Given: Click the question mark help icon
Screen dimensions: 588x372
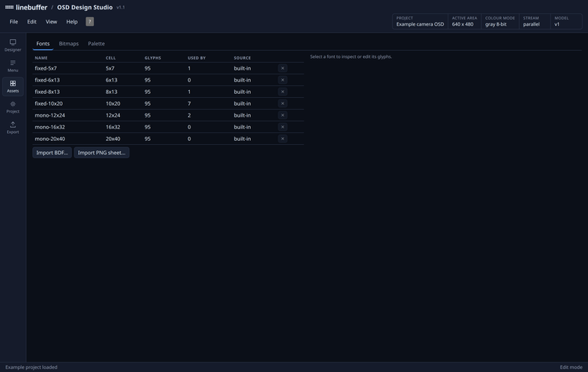Looking at the screenshot, I should 89,21.
